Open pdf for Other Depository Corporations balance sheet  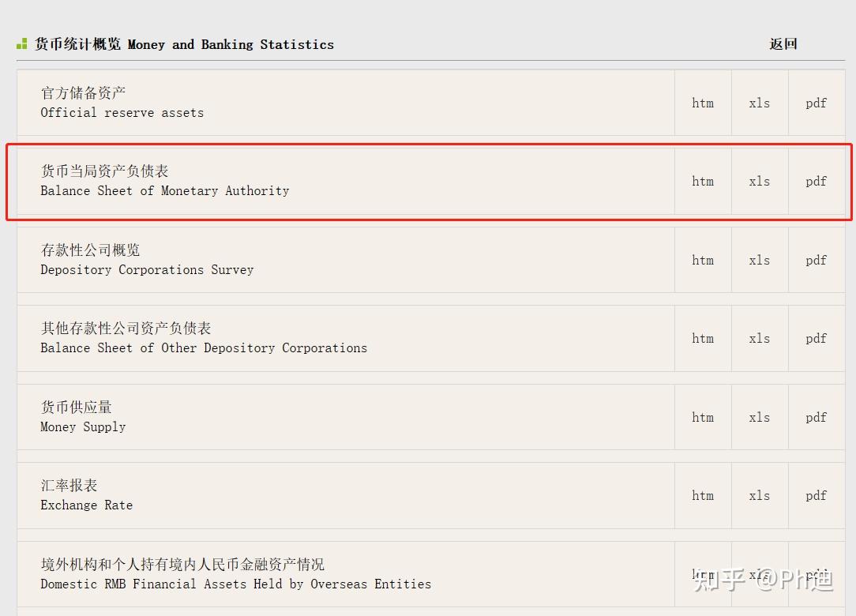coord(817,338)
